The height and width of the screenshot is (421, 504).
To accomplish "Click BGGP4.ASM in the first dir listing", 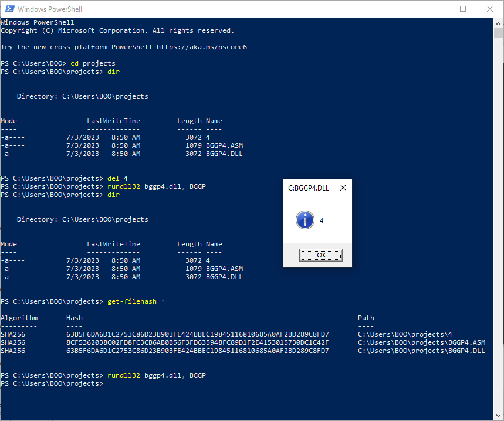I will point(224,145).
